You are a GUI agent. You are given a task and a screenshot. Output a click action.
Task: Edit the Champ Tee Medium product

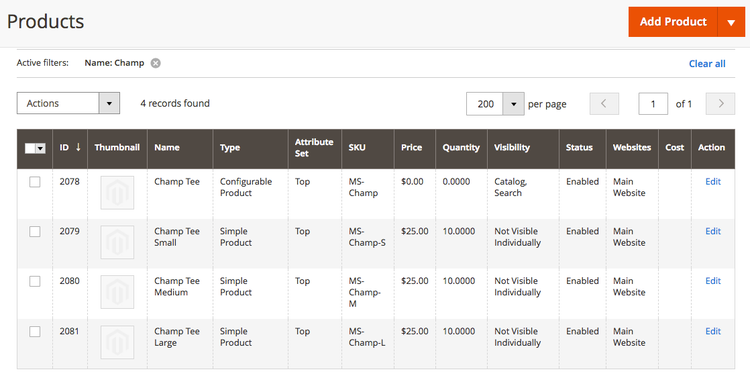pyautogui.click(x=713, y=281)
